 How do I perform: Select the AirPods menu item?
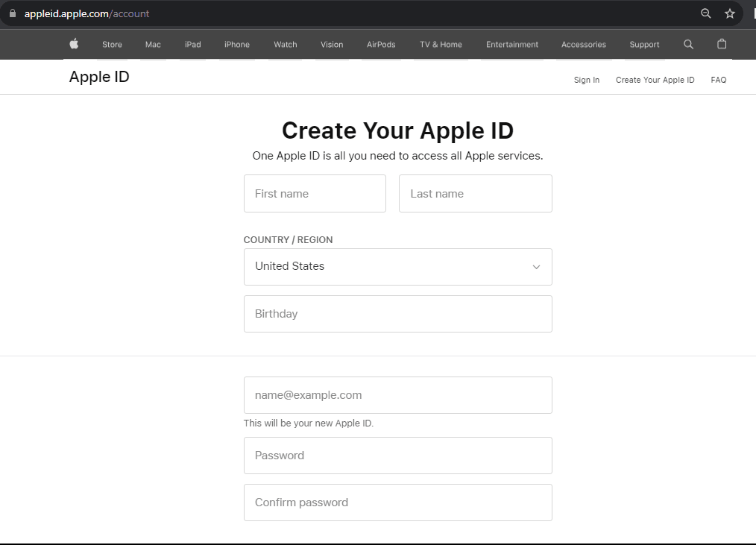tap(380, 44)
